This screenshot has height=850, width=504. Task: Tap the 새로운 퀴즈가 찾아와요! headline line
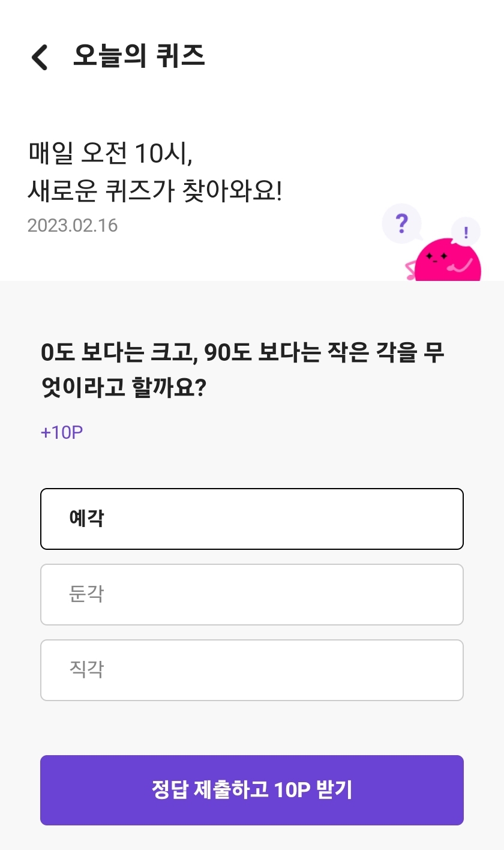tap(155, 191)
